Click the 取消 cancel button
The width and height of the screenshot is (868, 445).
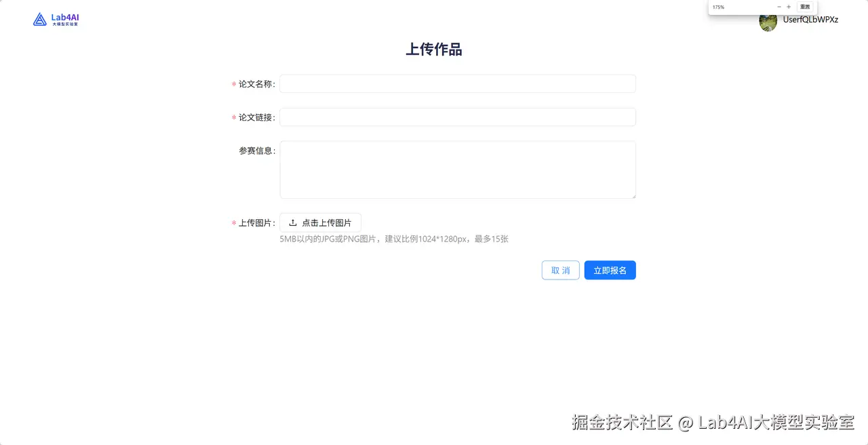(x=560, y=270)
